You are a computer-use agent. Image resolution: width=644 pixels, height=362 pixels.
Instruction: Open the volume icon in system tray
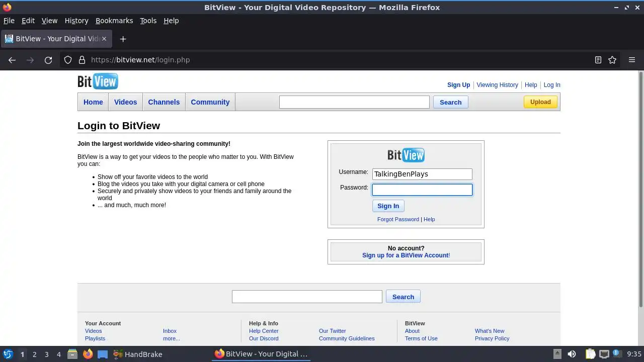pos(572,354)
